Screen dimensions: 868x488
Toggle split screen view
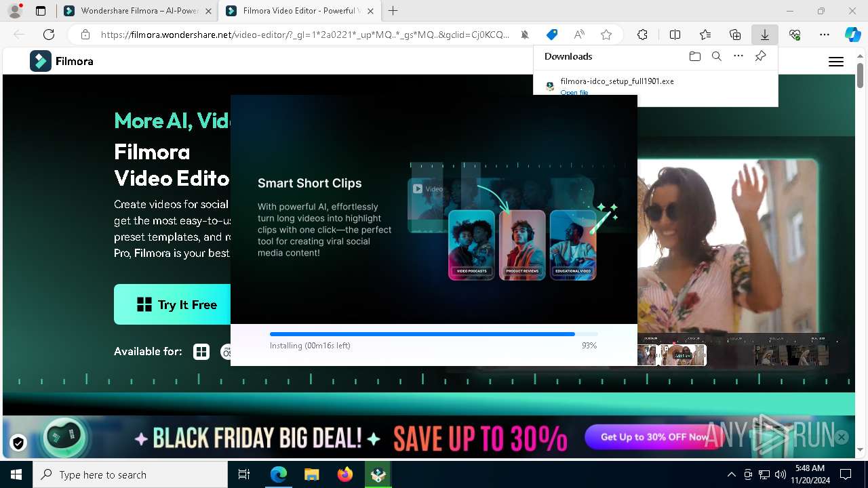[675, 35]
